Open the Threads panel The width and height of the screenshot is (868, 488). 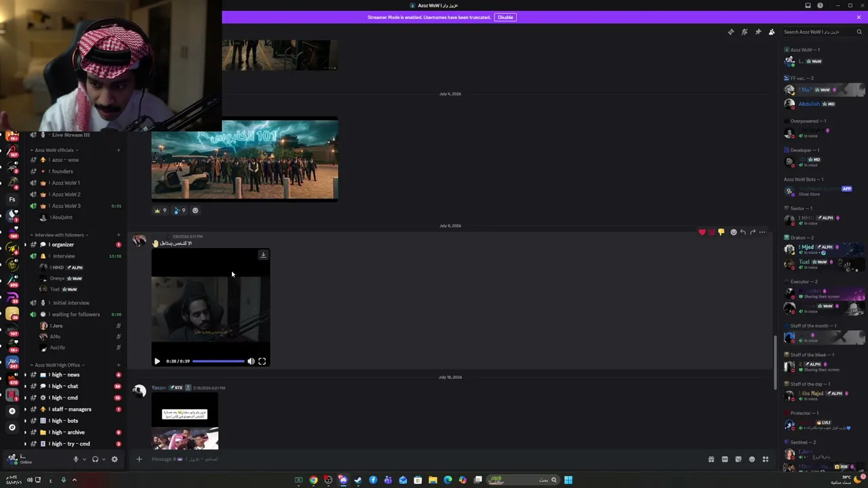[730, 32]
